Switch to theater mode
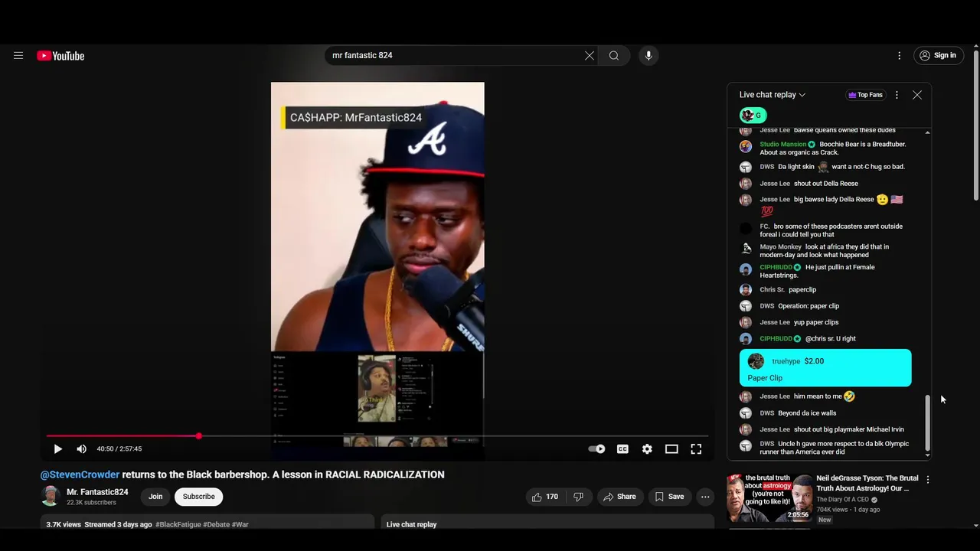The image size is (980, 551). [x=671, y=449]
